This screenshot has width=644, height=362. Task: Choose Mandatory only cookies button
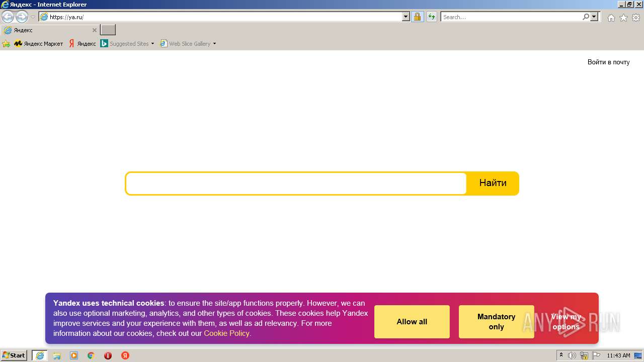pyautogui.click(x=496, y=322)
